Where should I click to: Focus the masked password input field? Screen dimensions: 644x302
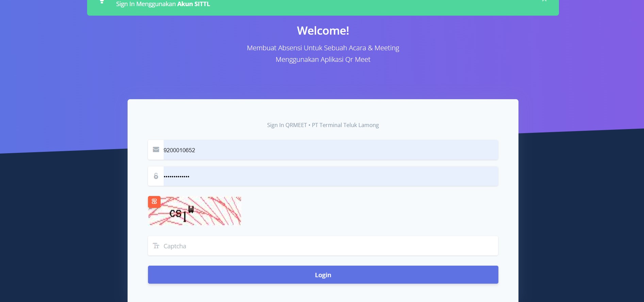coord(330,176)
